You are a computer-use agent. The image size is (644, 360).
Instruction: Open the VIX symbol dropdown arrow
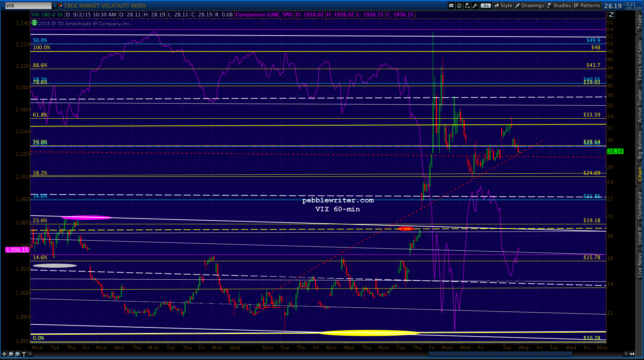click(x=55, y=5)
